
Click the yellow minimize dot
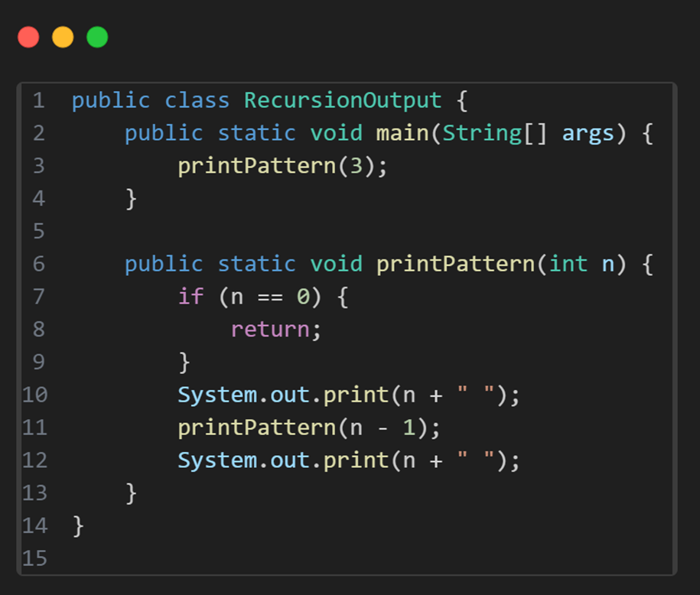click(63, 37)
